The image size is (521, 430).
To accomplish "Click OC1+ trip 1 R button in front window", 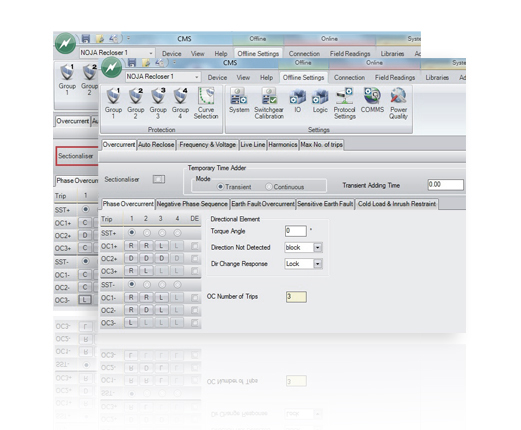I will pos(131,246).
